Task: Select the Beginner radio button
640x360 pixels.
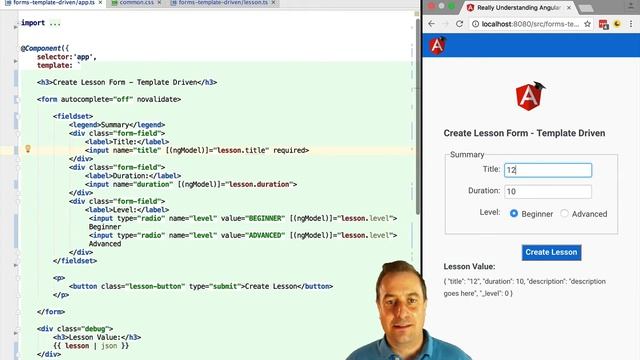Action: tap(514, 213)
